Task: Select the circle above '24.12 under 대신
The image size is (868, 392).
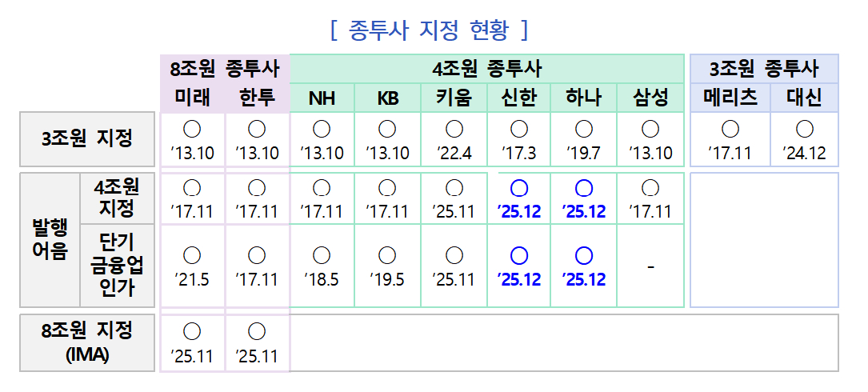Action: coord(805,129)
